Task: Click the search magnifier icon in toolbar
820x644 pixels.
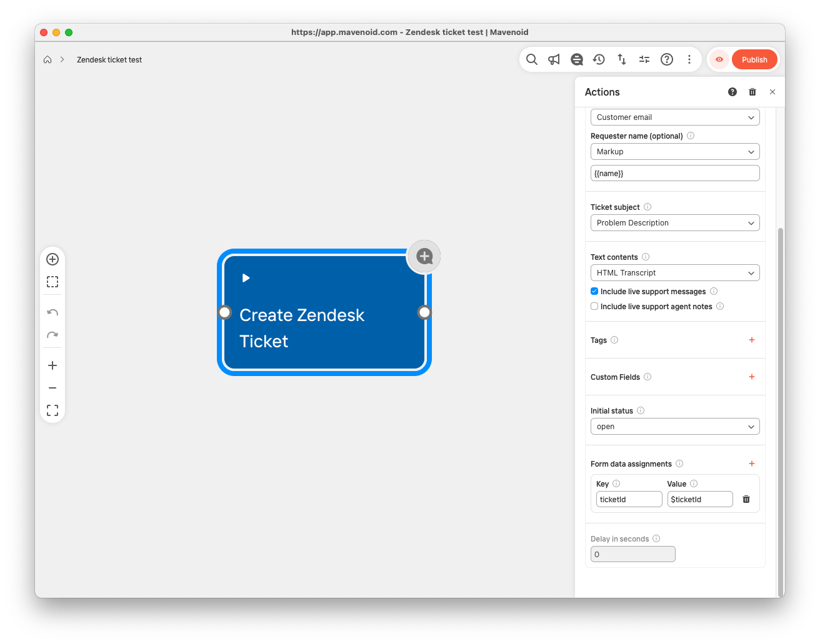Action: [x=531, y=59]
